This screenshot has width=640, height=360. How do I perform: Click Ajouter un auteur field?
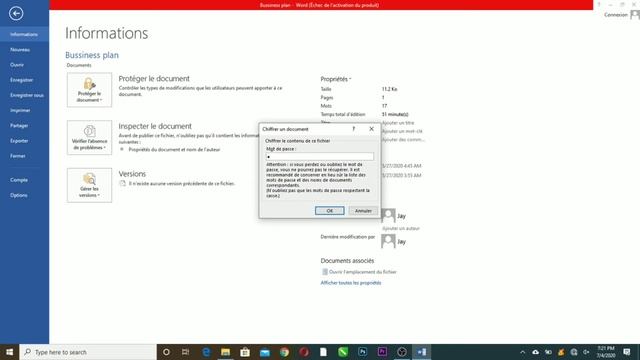(401, 229)
